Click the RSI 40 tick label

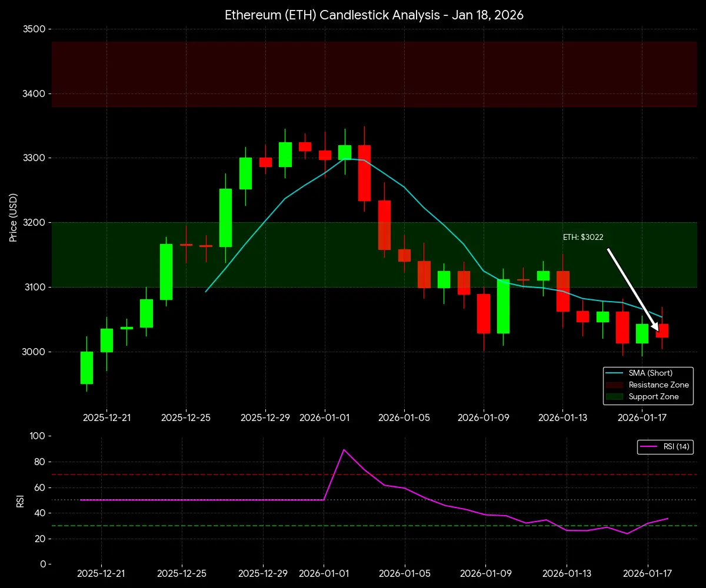click(x=39, y=513)
